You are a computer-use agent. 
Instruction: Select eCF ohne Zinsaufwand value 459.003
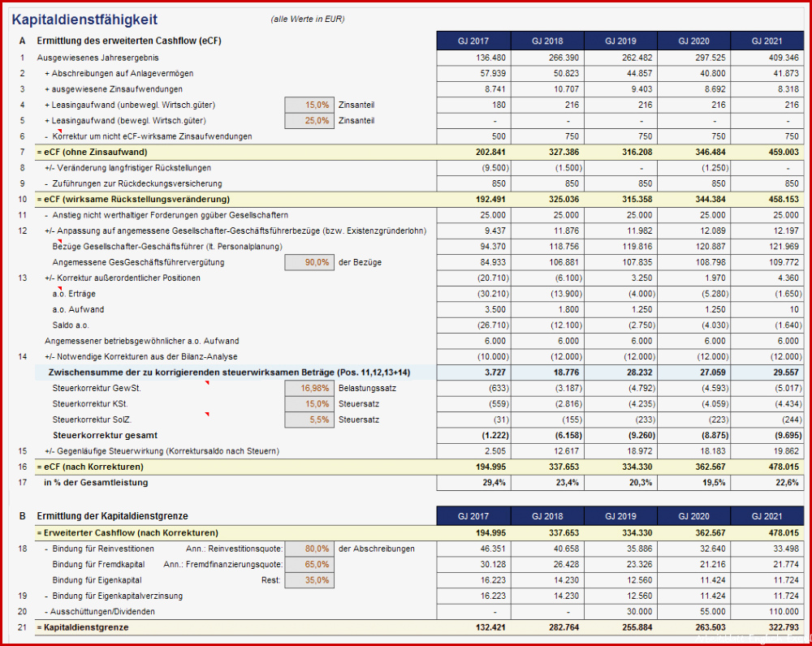pos(767,153)
